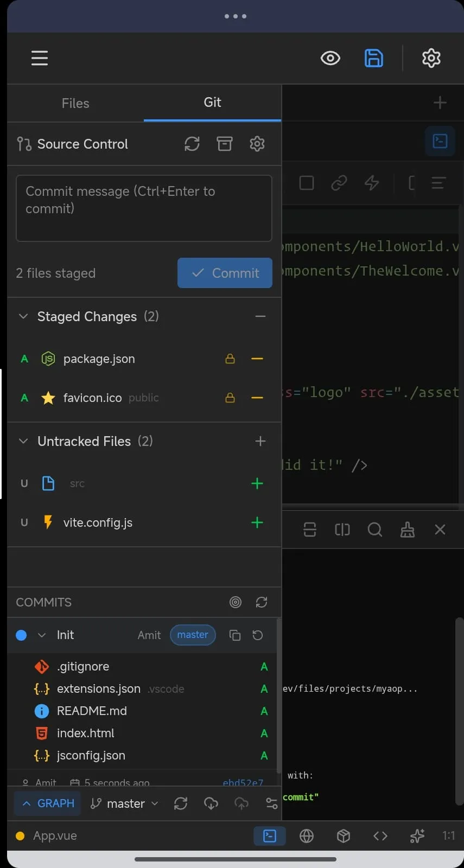Open app settings gear in top bar
464x868 pixels.
431,58
